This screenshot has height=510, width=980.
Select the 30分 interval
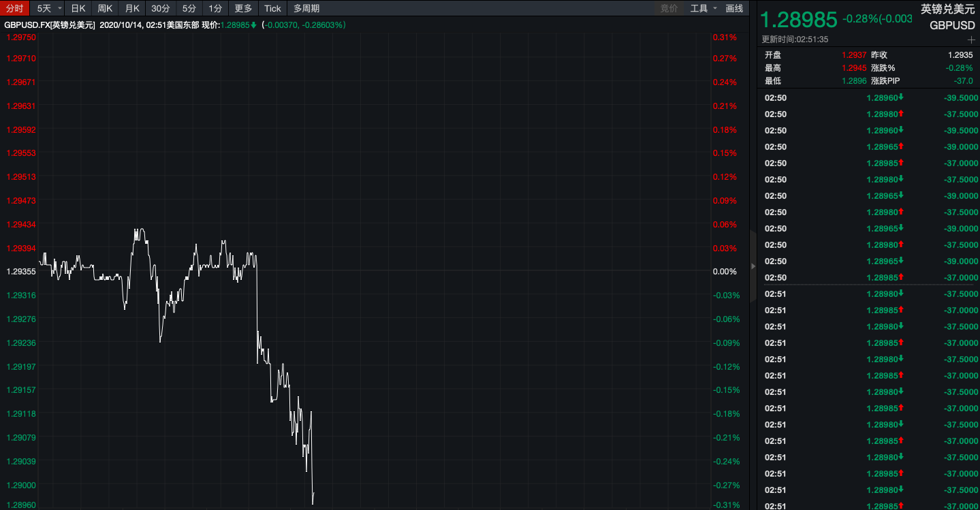coord(161,8)
